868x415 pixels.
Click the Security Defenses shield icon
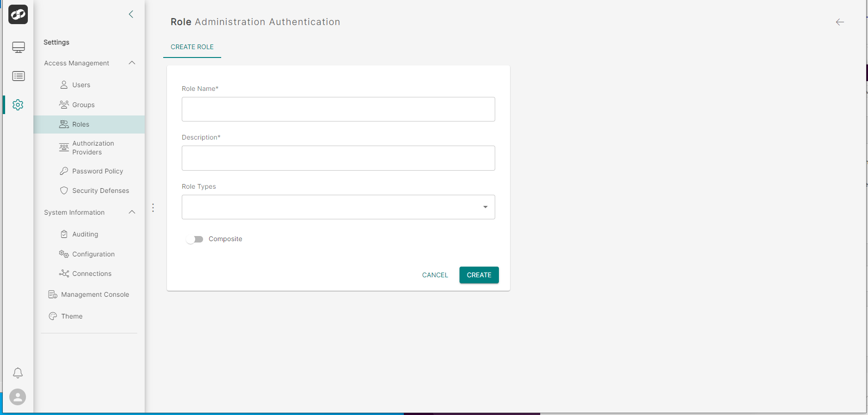click(x=64, y=191)
